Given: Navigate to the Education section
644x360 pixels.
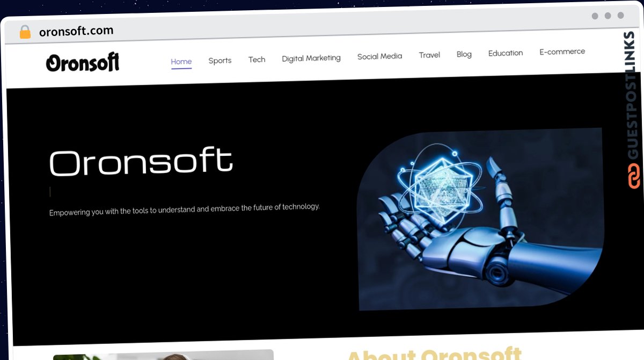Looking at the screenshot, I should tap(506, 53).
